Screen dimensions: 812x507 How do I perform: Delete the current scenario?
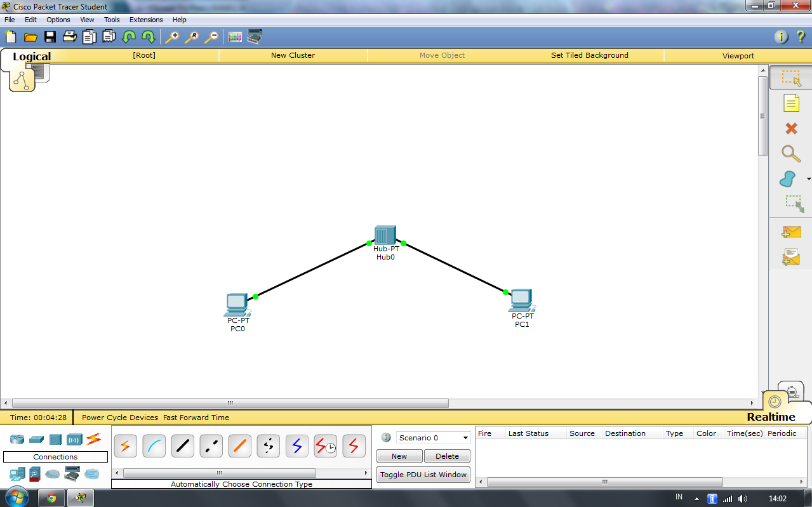pyautogui.click(x=447, y=456)
